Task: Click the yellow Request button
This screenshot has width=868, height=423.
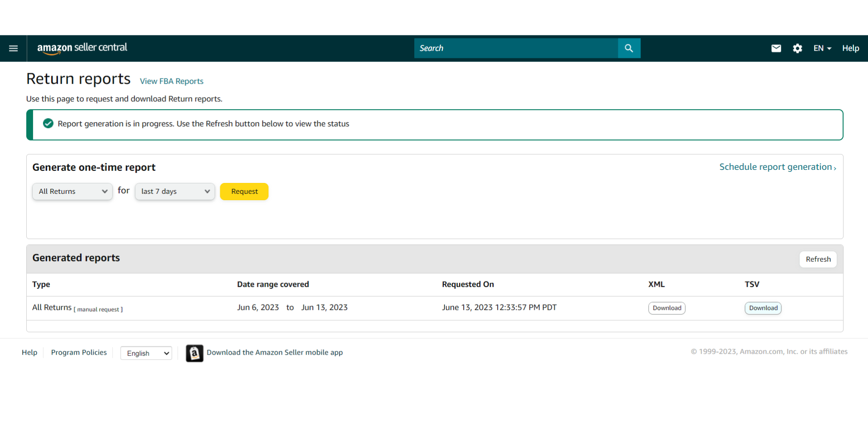Action: click(x=244, y=192)
